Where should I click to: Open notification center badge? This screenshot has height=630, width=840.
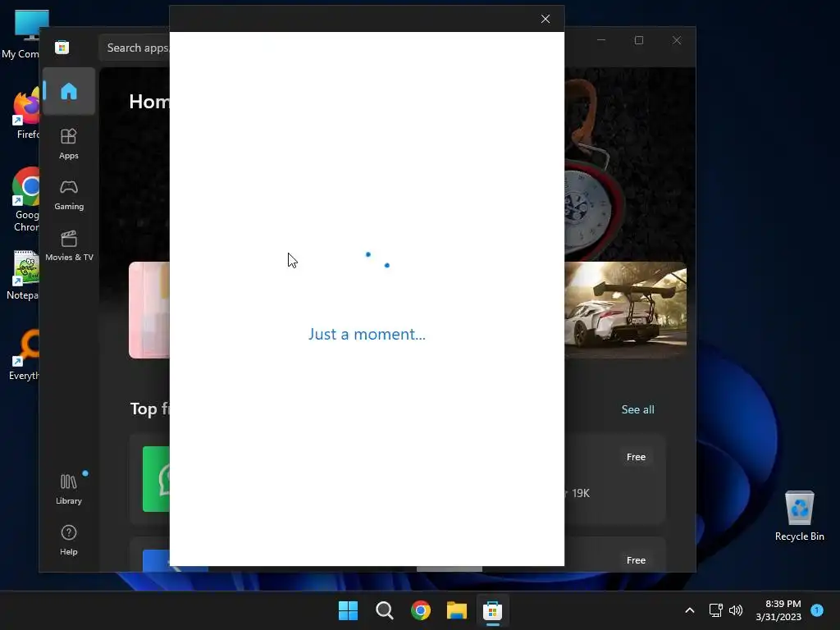coord(817,610)
